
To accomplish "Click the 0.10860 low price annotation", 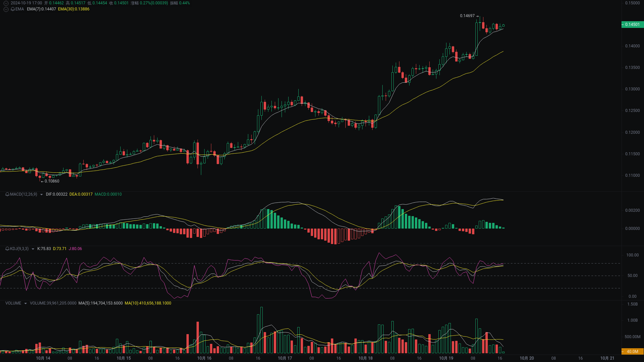I will click(51, 181).
